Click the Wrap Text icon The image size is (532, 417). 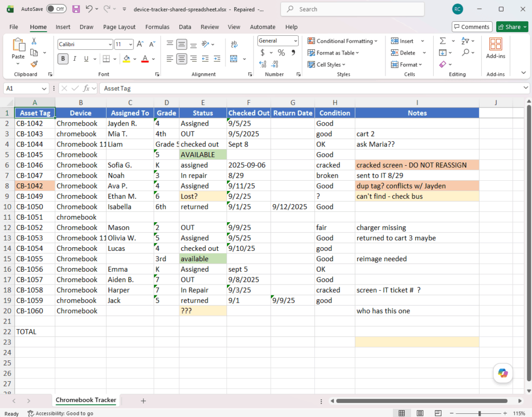tap(234, 44)
